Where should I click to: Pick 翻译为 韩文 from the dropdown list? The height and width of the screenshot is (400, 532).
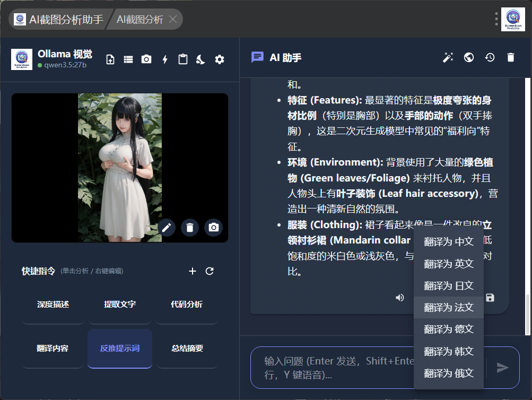[449, 351]
